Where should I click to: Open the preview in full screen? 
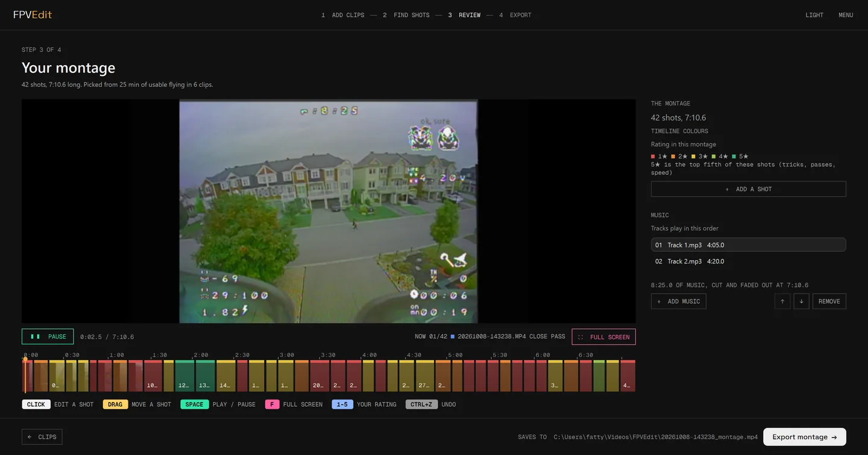[x=603, y=337]
